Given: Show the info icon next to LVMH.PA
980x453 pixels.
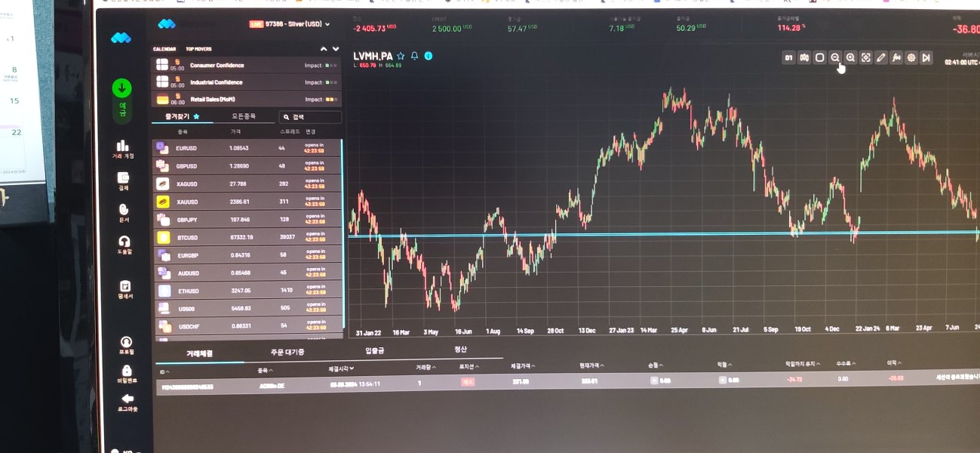Looking at the screenshot, I should (429, 56).
